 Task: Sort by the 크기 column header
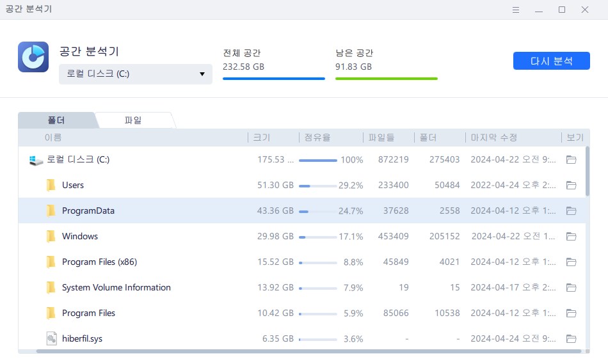pos(262,138)
